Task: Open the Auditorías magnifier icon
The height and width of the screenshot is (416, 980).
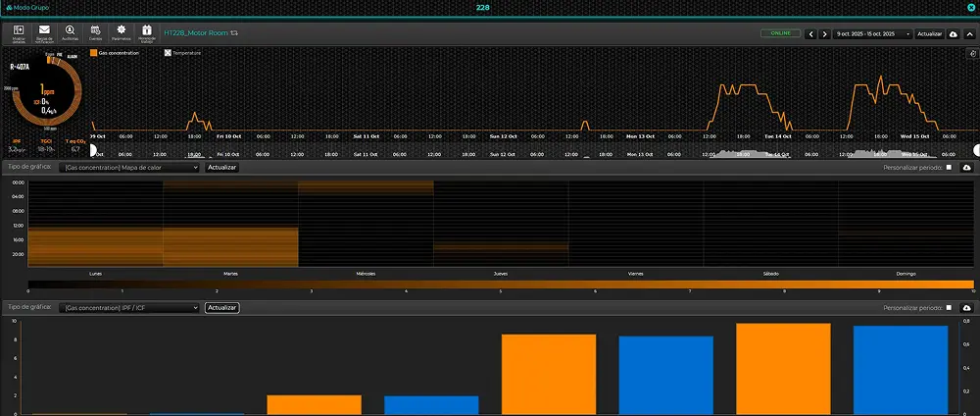Action: (x=70, y=33)
